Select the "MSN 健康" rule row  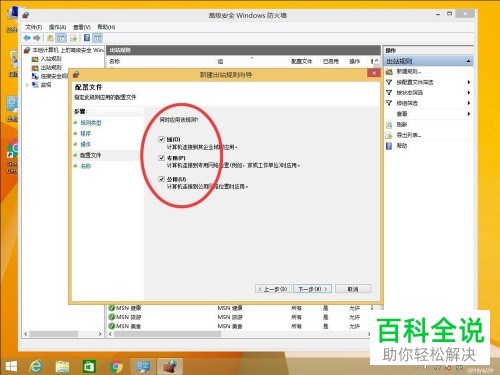pyautogui.click(x=240, y=308)
